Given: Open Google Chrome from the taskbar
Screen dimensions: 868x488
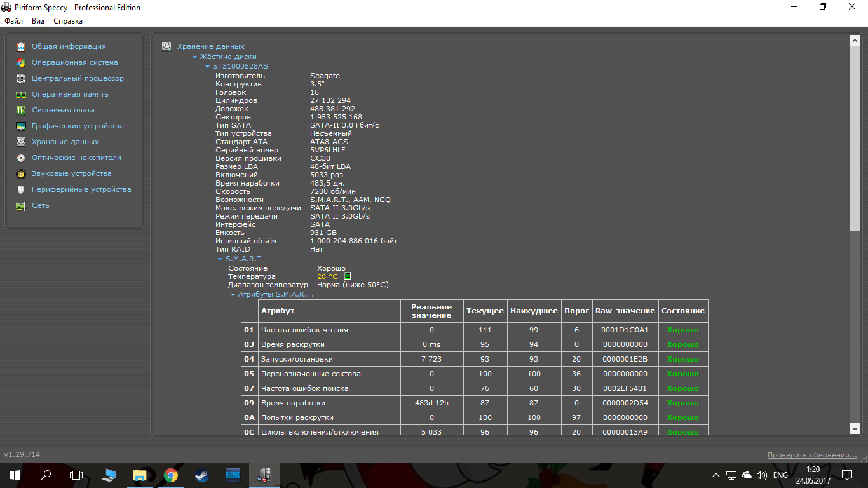Looking at the screenshot, I should [x=170, y=475].
